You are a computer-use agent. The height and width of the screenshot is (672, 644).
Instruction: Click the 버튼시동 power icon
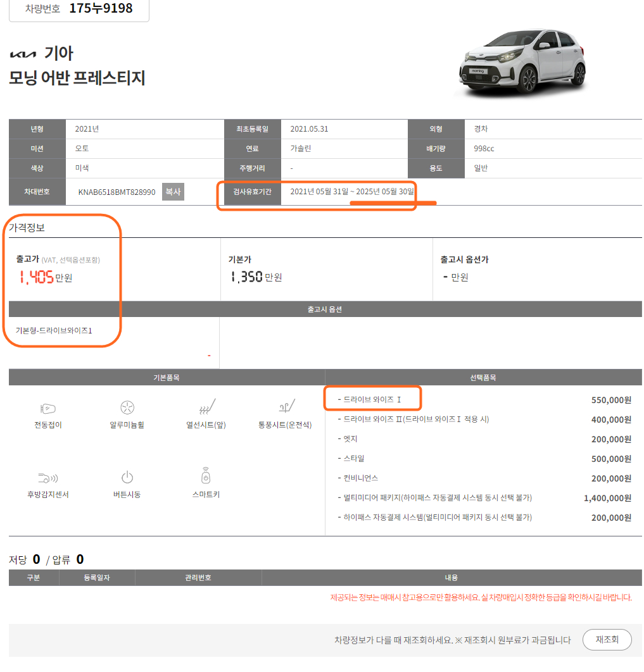pyautogui.click(x=127, y=477)
